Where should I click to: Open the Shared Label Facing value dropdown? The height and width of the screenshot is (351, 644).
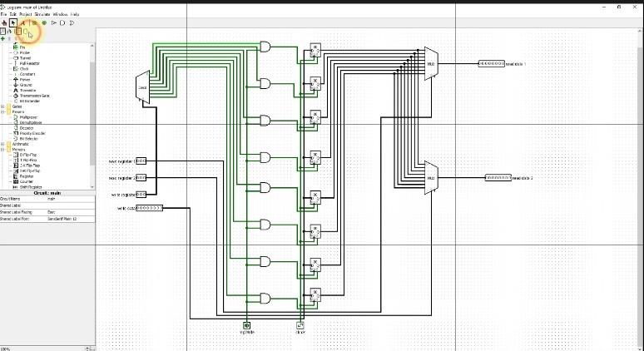[70, 212]
